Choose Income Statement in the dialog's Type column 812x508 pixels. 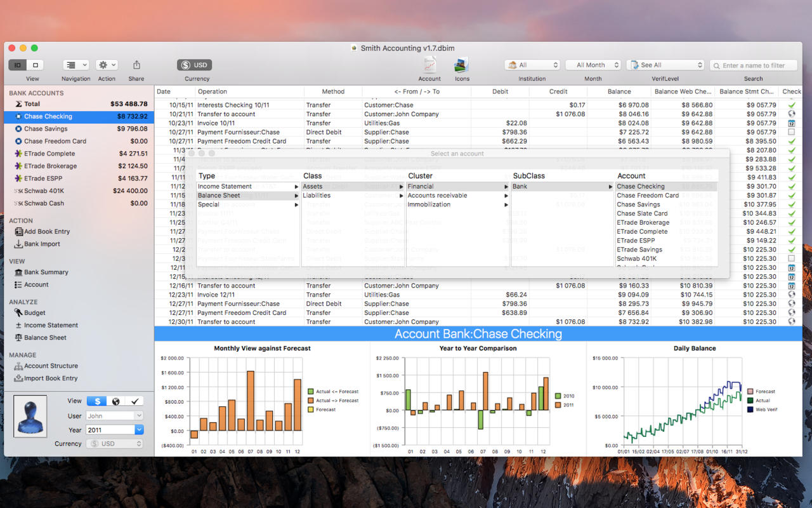pyautogui.click(x=248, y=187)
